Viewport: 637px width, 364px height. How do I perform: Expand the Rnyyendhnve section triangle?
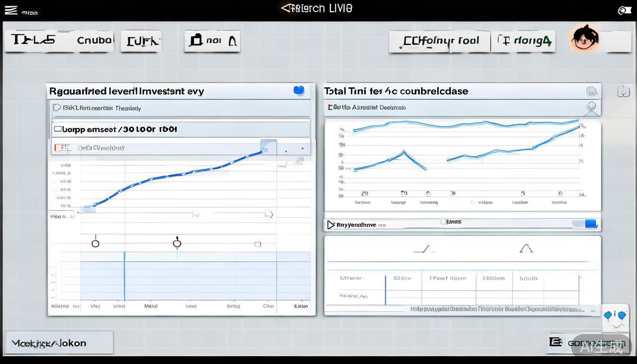click(331, 225)
